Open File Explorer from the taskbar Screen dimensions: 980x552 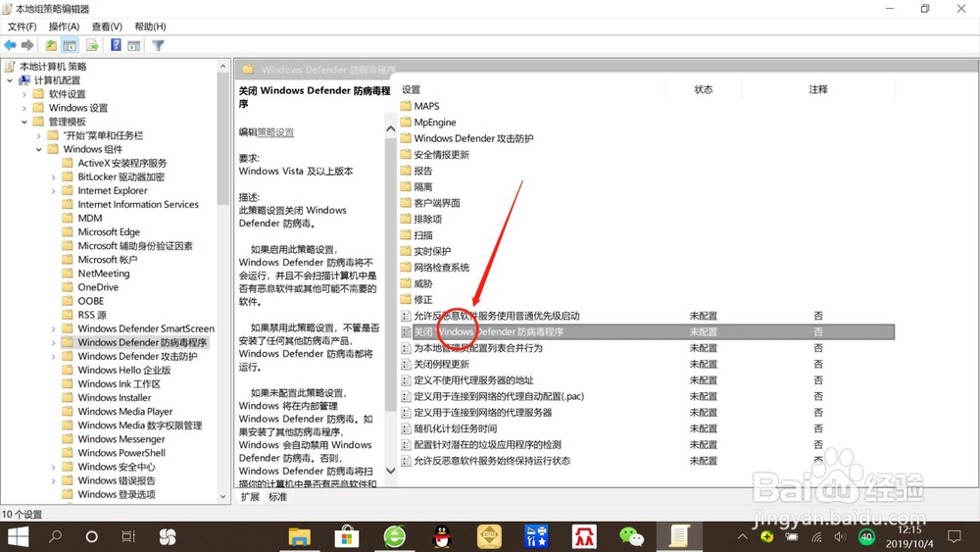[x=299, y=536]
